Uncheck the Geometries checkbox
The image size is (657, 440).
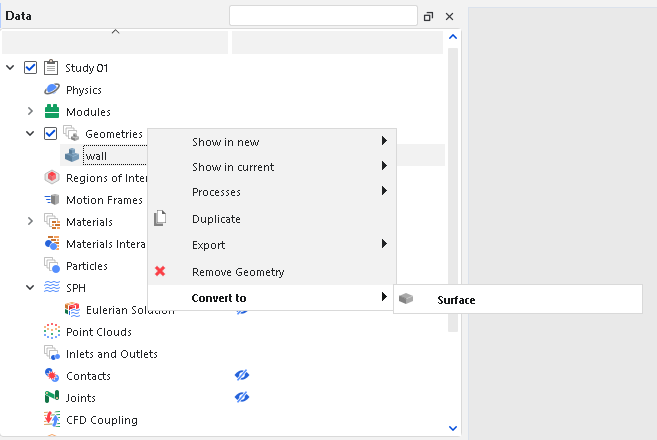click(x=51, y=134)
